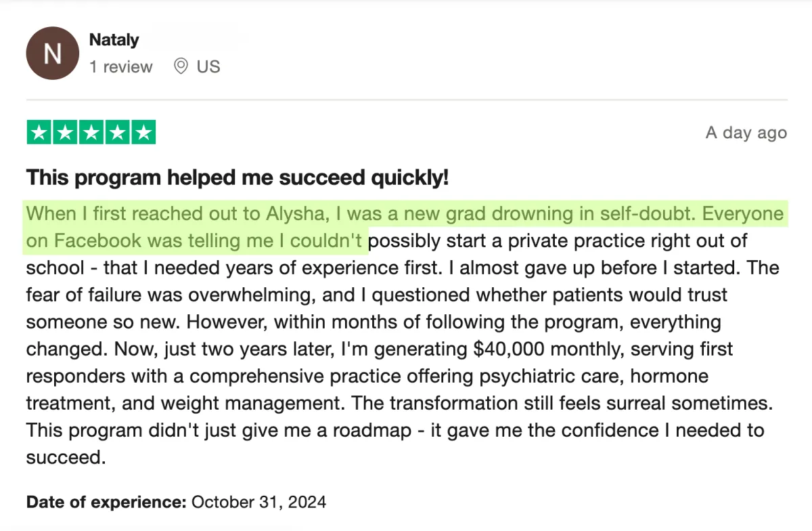The image size is (812, 531).
Task: Select the fifth green star
Action: point(143,132)
